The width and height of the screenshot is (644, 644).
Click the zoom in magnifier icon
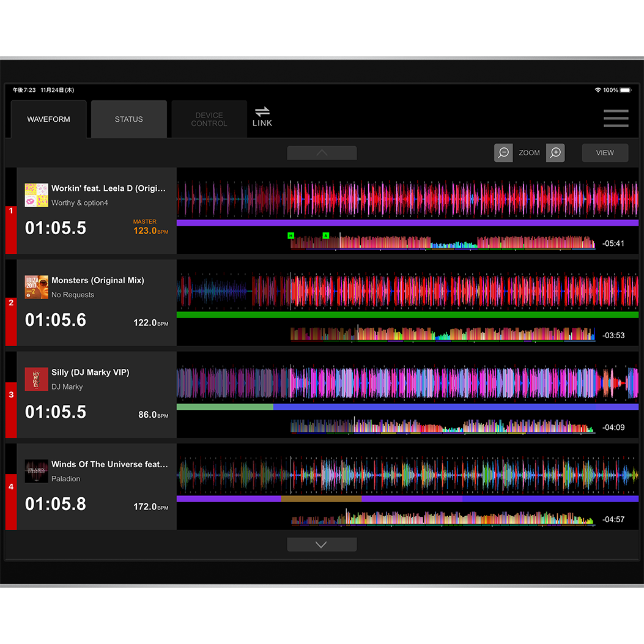click(x=555, y=153)
